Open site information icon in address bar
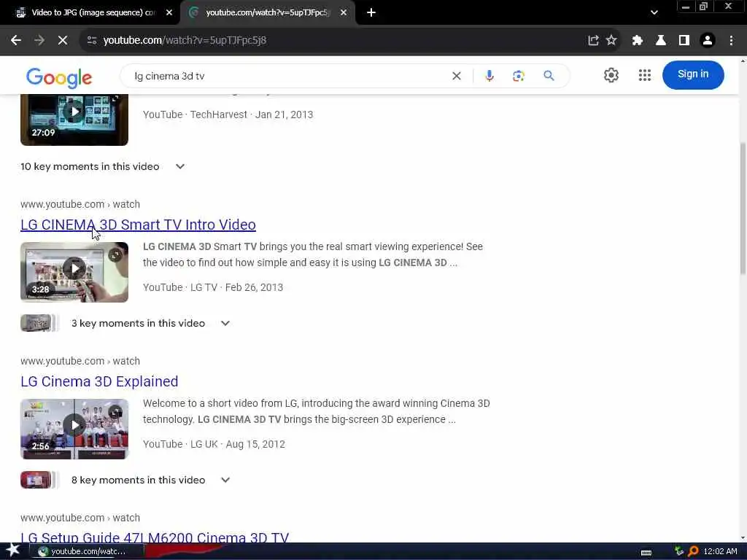Image resolution: width=747 pixels, height=560 pixels. click(x=92, y=41)
